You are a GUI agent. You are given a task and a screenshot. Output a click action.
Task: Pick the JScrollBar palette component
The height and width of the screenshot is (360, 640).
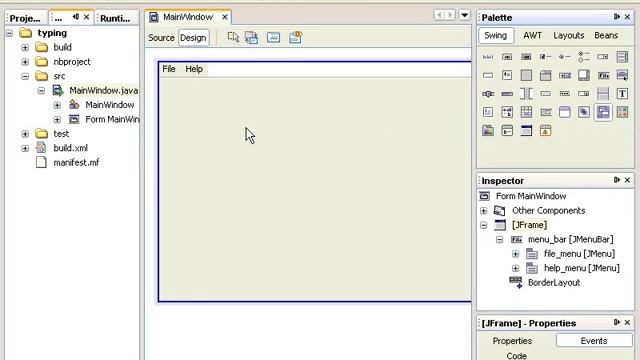tap(564, 75)
